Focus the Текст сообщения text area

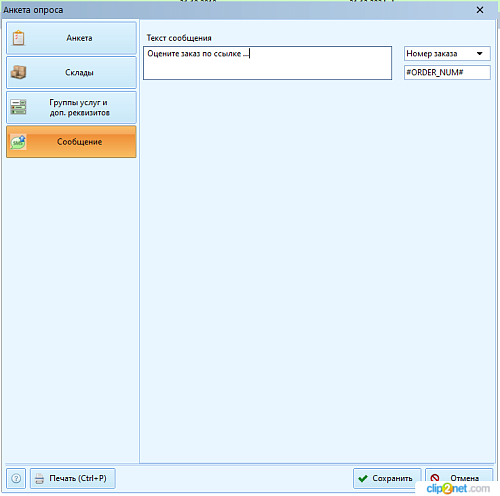point(267,63)
